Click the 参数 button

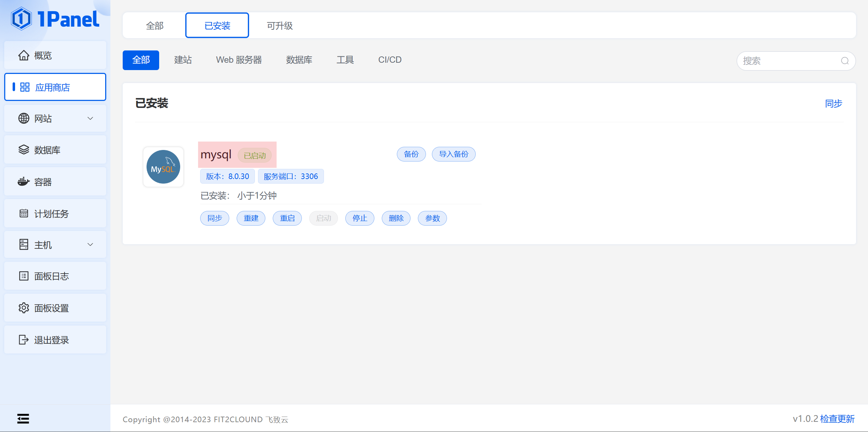point(432,218)
